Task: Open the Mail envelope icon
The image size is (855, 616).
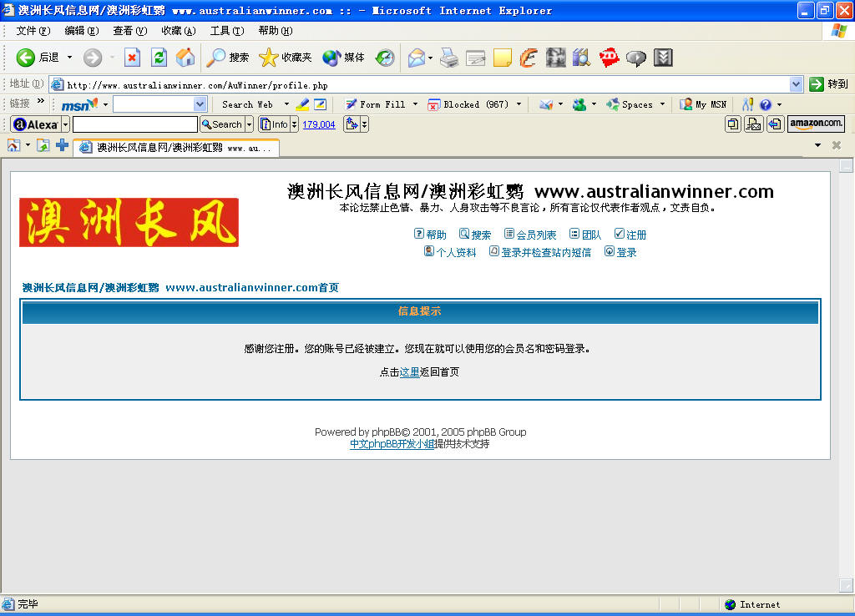Action: coord(417,58)
